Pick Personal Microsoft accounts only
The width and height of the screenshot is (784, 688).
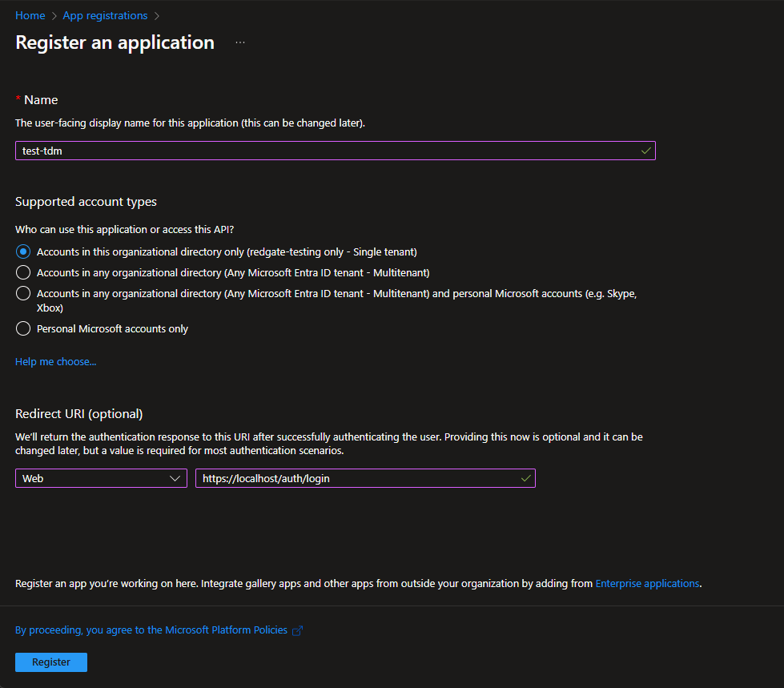[x=22, y=328]
